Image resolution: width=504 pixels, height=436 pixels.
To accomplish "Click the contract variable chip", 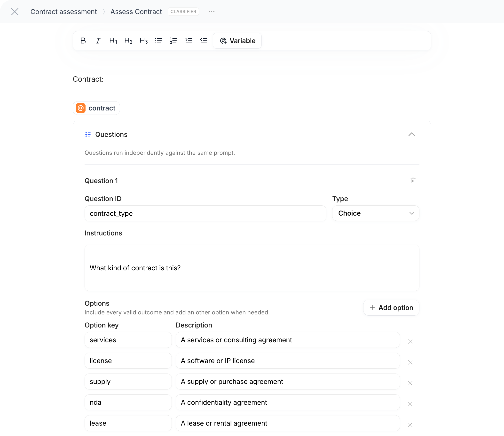I will point(96,108).
